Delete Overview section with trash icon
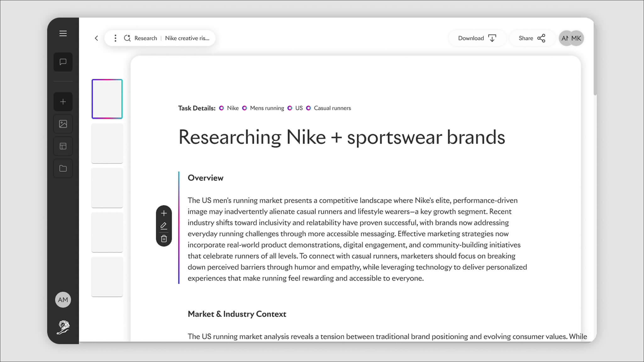This screenshot has width=644, height=362. (x=164, y=239)
